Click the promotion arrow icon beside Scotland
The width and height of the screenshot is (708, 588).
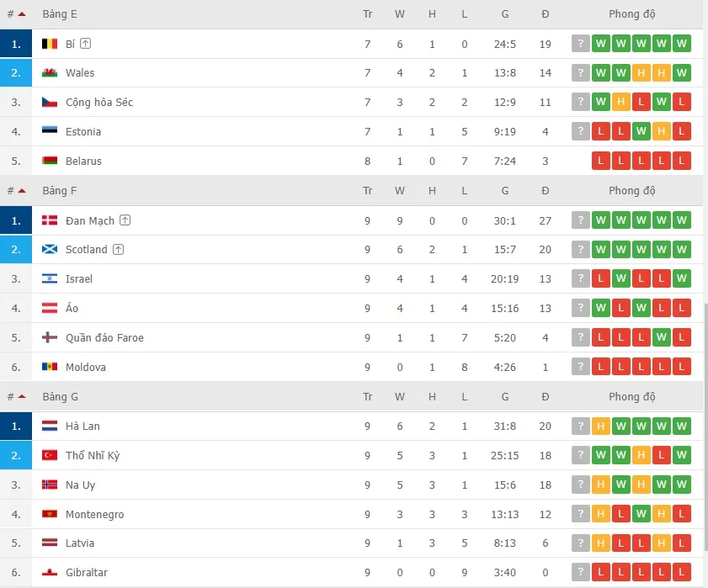(x=119, y=250)
